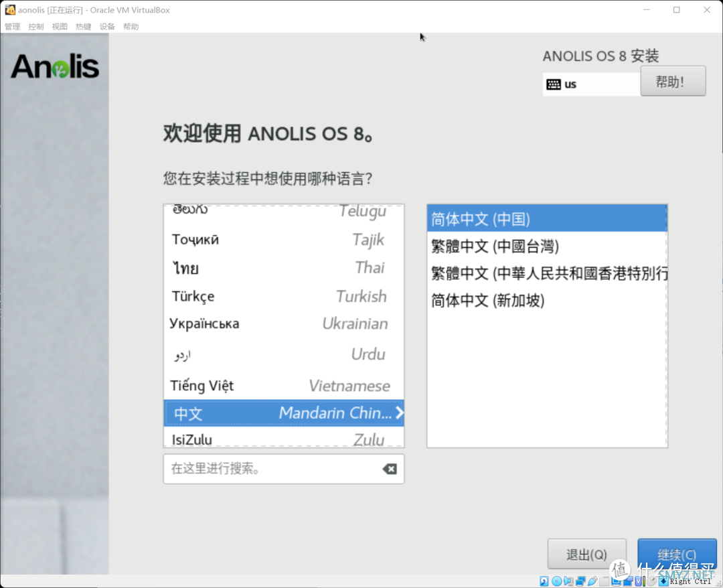Click the hard disk activity status icon
The image size is (723, 588).
(544, 581)
